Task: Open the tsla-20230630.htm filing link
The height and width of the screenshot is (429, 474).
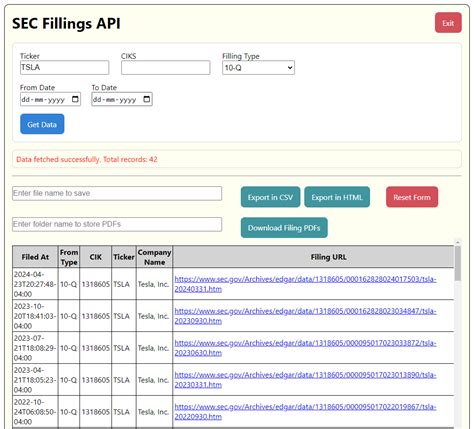Action: coord(305,348)
